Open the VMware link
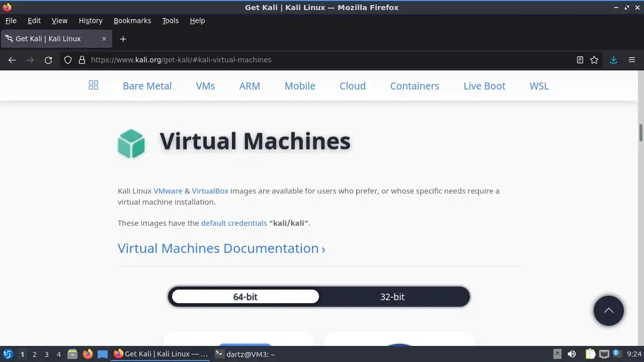 click(168, 191)
